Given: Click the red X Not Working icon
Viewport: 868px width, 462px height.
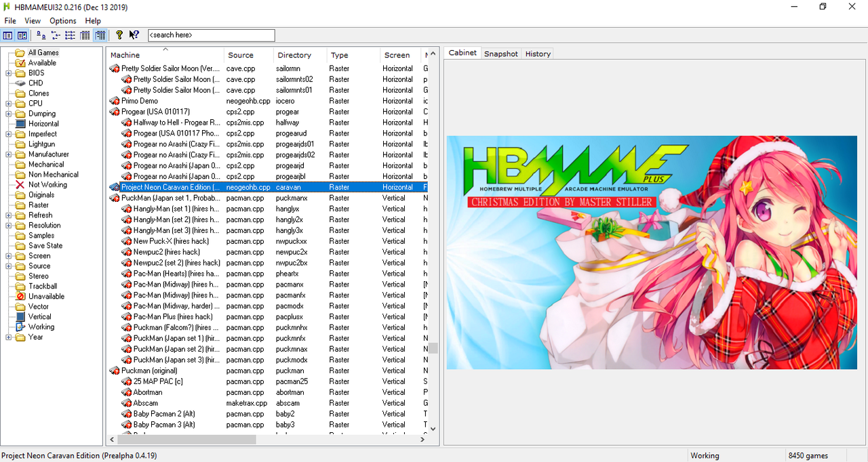Looking at the screenshot, I should pyautogui.click(x=20, y=185).
